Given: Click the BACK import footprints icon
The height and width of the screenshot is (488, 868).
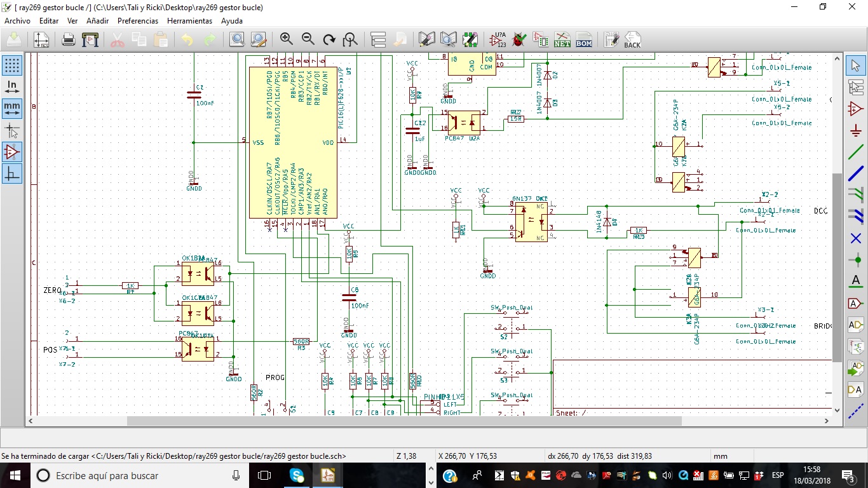Looking at the screenshot, I should point(633,39).
